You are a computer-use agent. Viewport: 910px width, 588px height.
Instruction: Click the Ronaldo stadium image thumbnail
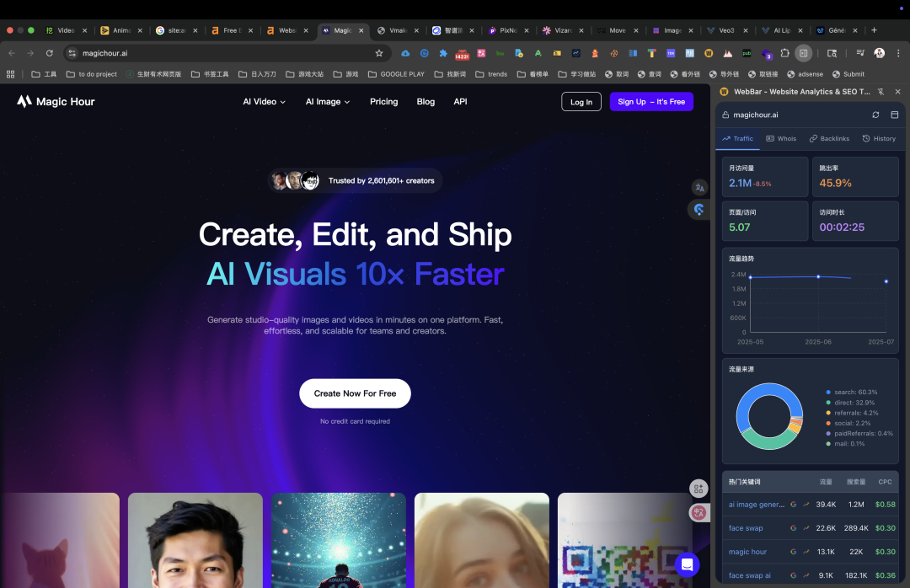(339, 540)
